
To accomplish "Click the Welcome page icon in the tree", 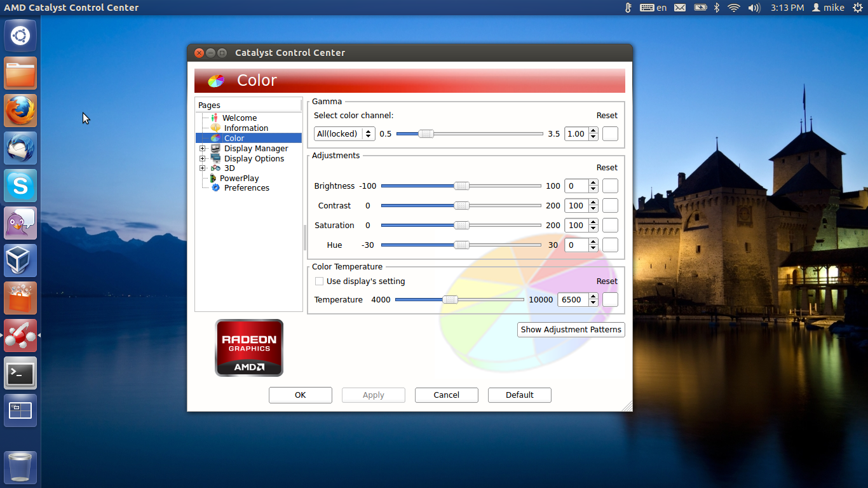I will point(215,118).
